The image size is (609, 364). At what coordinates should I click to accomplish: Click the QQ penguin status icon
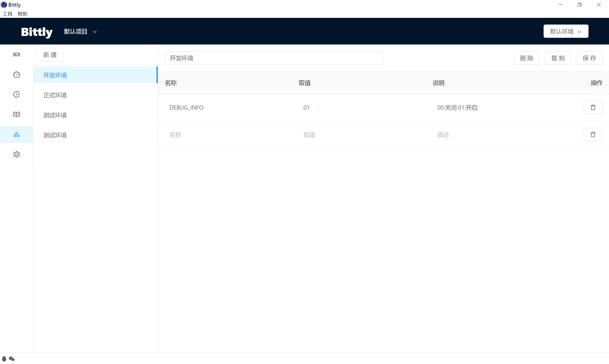point(4,359)
